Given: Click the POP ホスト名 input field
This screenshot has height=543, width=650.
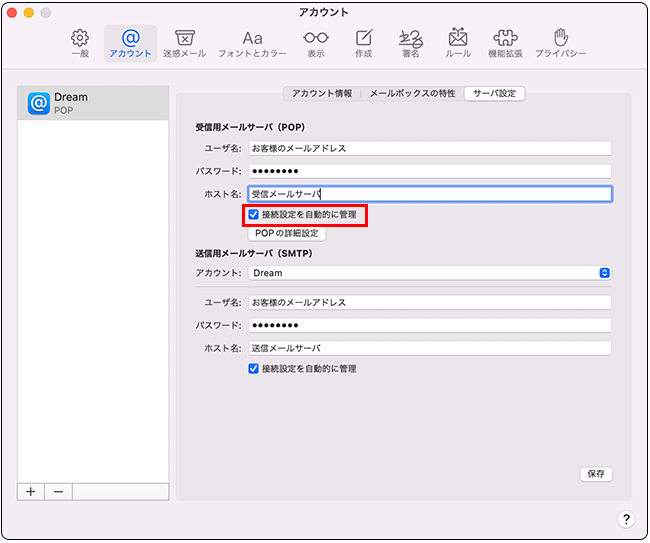Looking at the screenshot, I should [x=429, y=194].
